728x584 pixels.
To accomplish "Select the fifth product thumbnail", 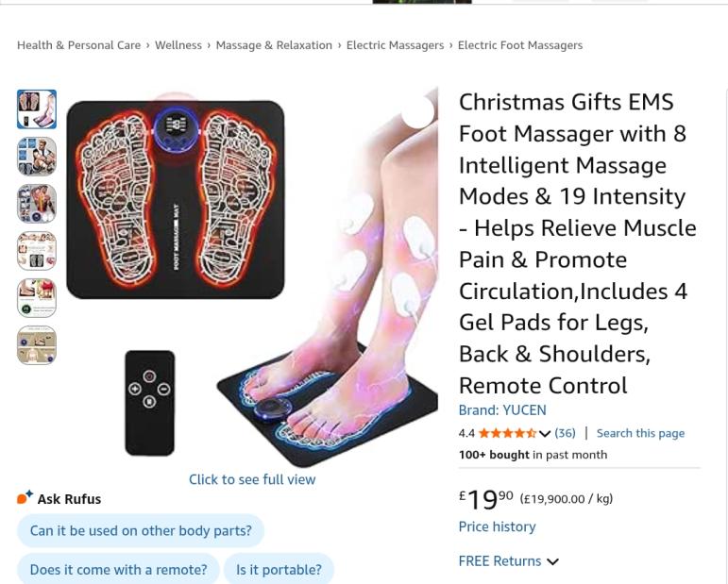I will click(x=37, y=298).
